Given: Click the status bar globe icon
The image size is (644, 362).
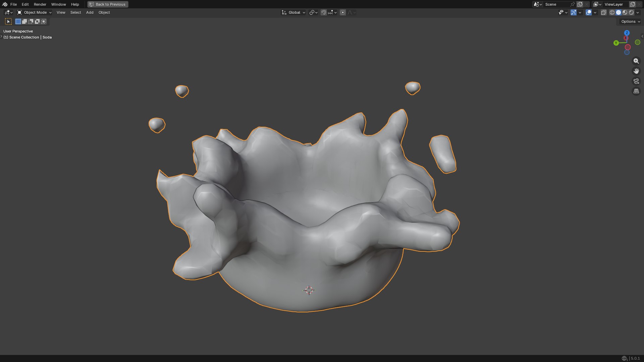Looking at the screenshot, I should [x=625, y=358].
